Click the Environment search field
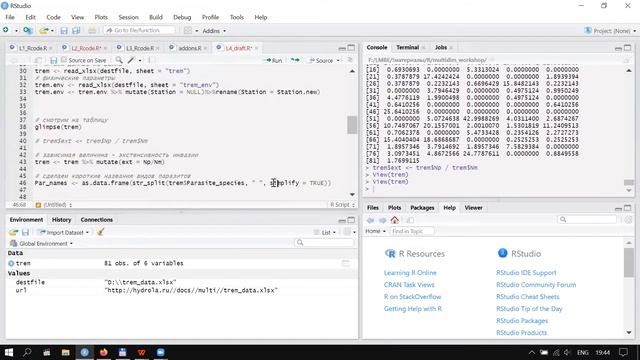640x360 pixels. coord(324,243)
